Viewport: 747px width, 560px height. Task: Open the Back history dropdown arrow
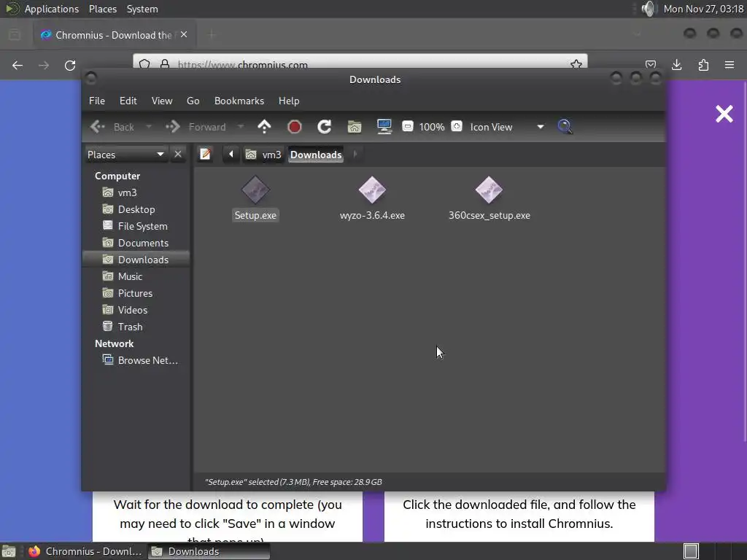click(x=149, y=127)
